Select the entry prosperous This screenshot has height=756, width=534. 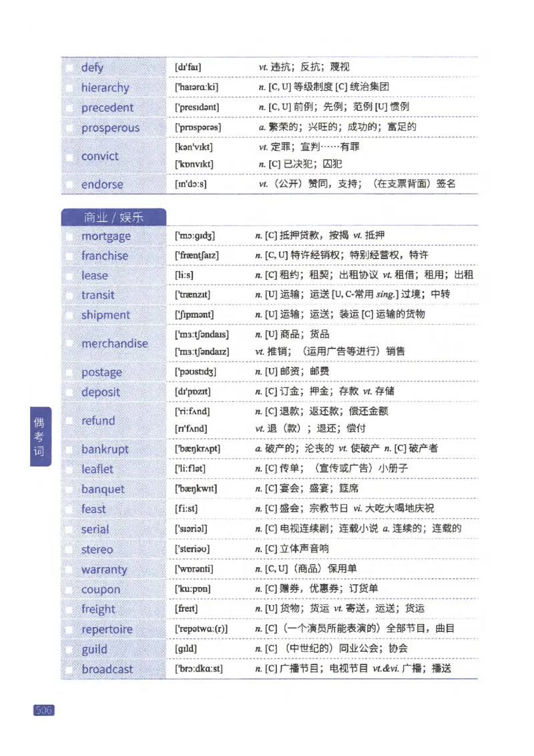[x=109, y=127]
